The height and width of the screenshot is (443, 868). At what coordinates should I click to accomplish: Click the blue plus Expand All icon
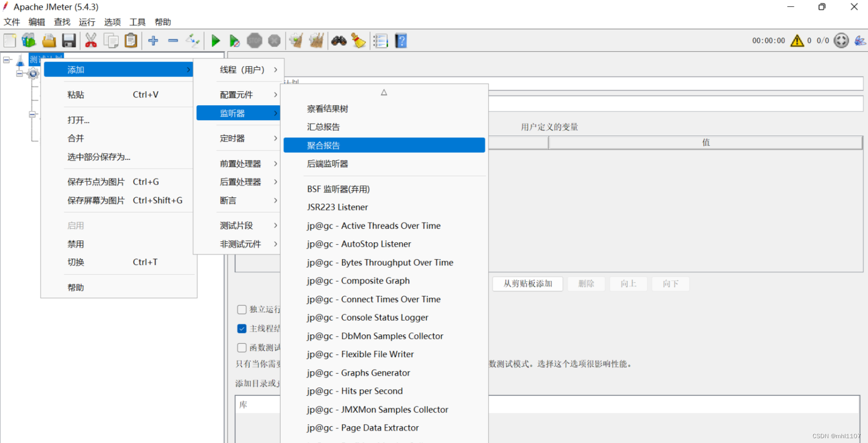point(153,41)
